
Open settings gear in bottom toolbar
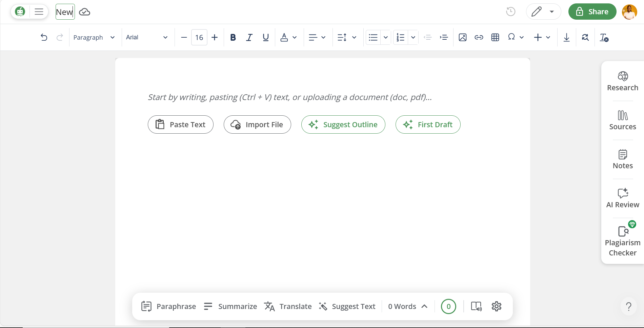tap(497, 306)
